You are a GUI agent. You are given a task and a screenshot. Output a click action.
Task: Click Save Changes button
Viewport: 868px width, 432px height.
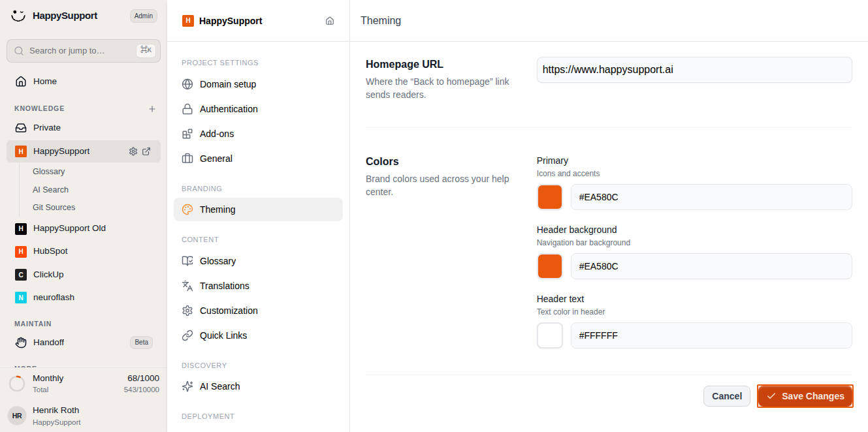805,396
